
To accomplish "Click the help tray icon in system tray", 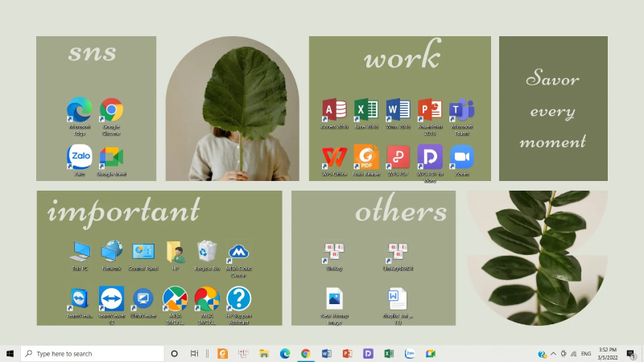I will click(542, 354).
